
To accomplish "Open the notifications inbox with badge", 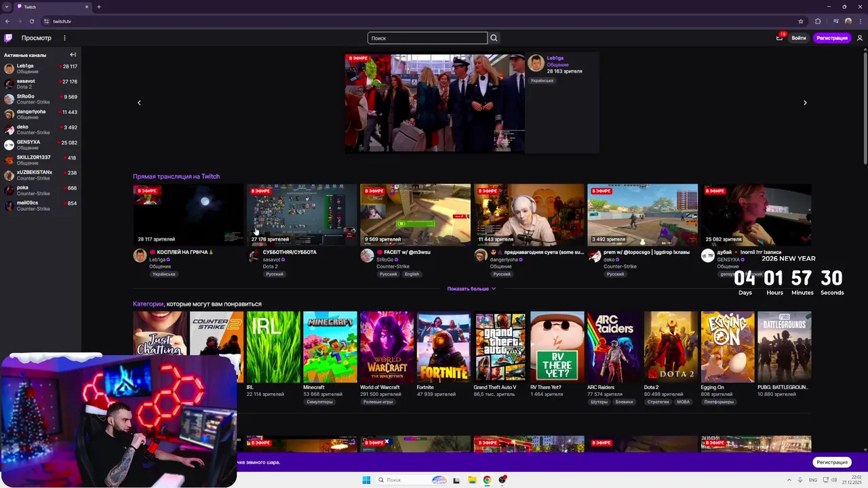I will pyautogui.click(x=779, y=38).
